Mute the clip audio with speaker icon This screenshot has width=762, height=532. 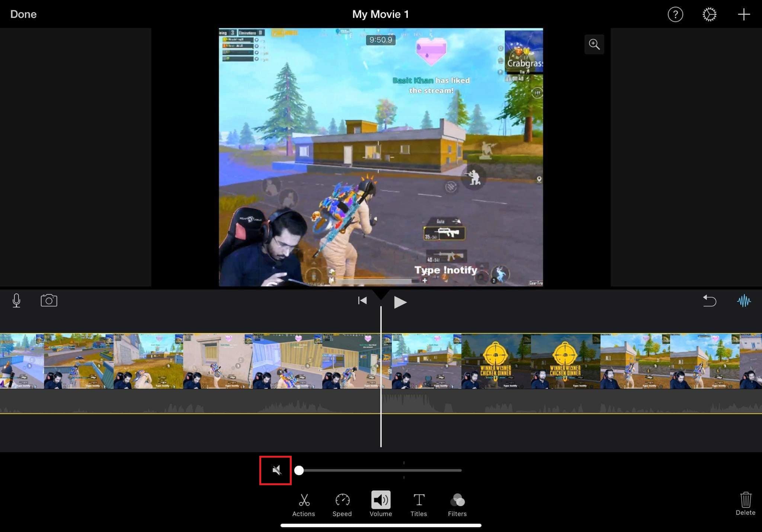[x=276, y=470]
